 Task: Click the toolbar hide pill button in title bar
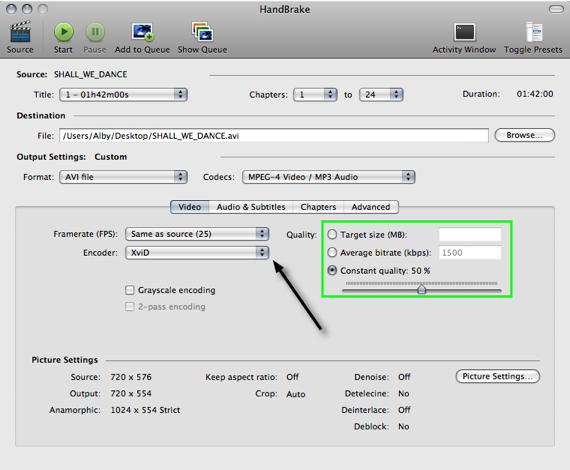point(556,9)
